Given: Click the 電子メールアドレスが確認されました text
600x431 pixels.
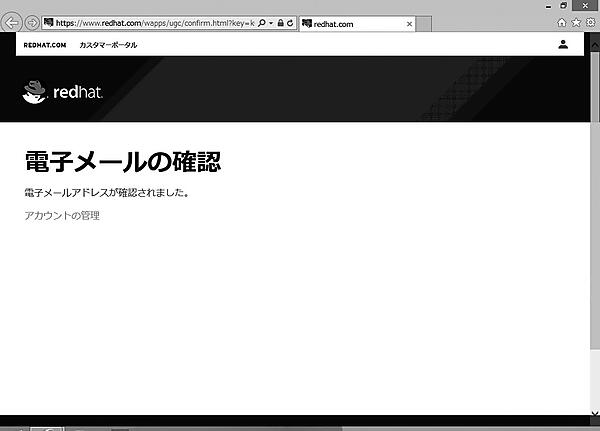Looking at the screenshot, I should (x=107, y=193).
